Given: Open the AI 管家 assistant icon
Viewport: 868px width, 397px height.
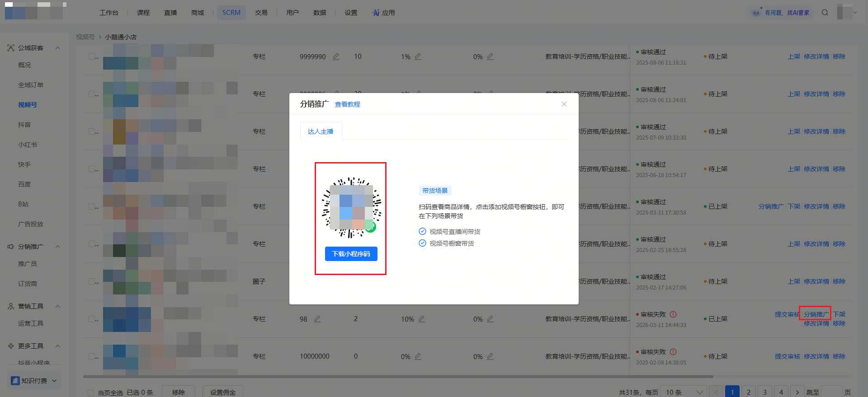Looking at the screenshot, I should click(756, 13).
